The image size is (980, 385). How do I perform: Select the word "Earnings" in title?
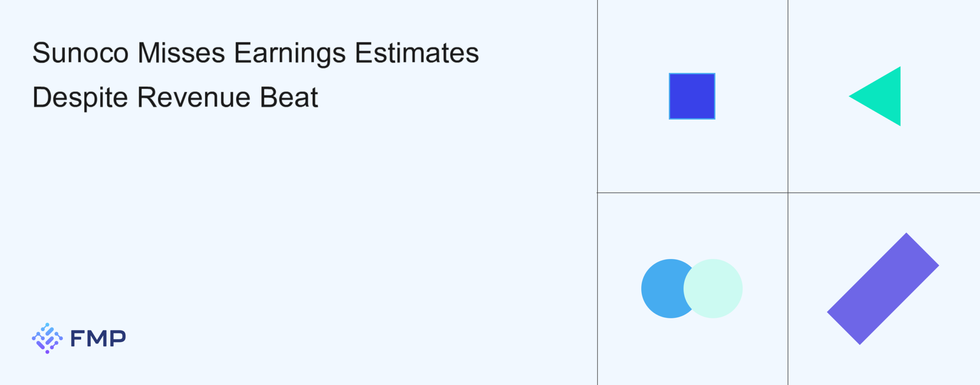point(290,53)
